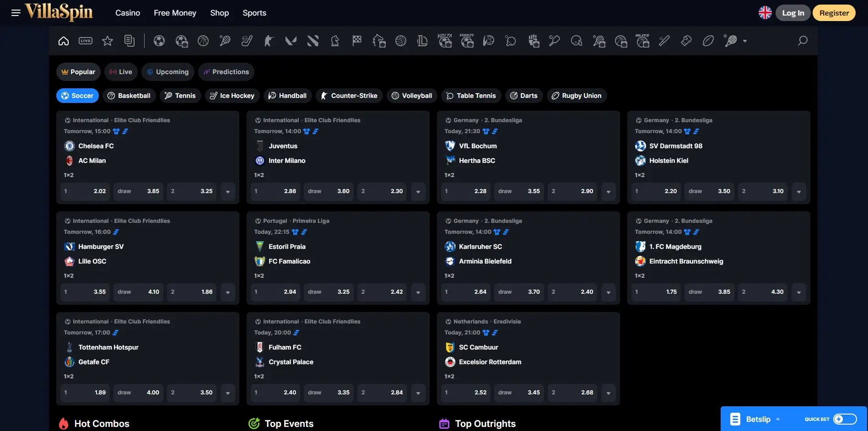Open the bet history documents icon
Image resolution: width=868 pixels, height=431 pixels.
129,41
